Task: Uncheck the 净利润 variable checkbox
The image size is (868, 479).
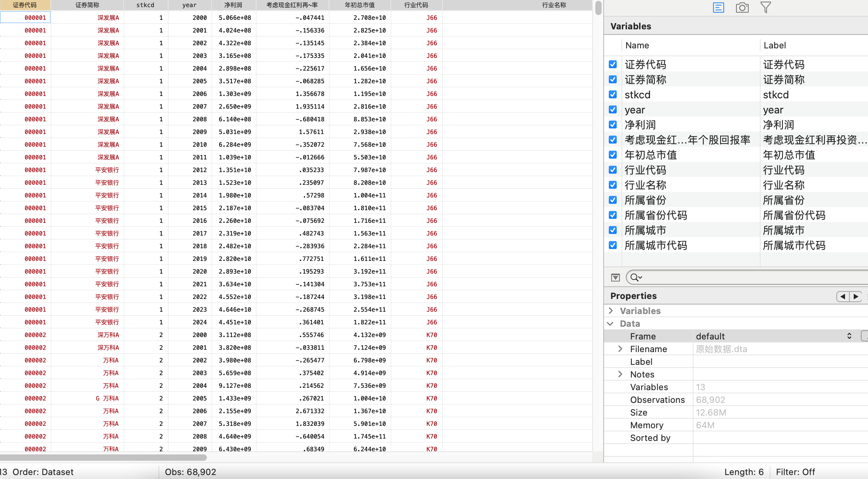Action: [x=613, y=125]
